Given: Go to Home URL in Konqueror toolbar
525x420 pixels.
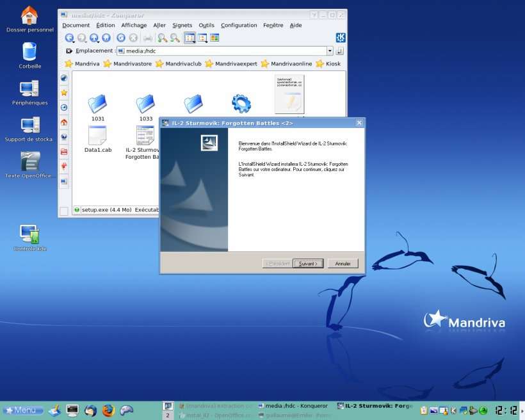Looking at the screenshot, I should pos(106,38).
